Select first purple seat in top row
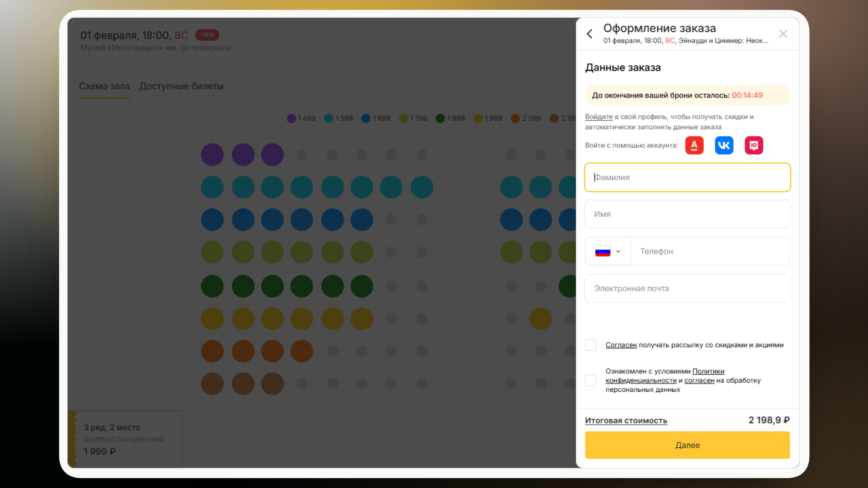 click(212, 155)
